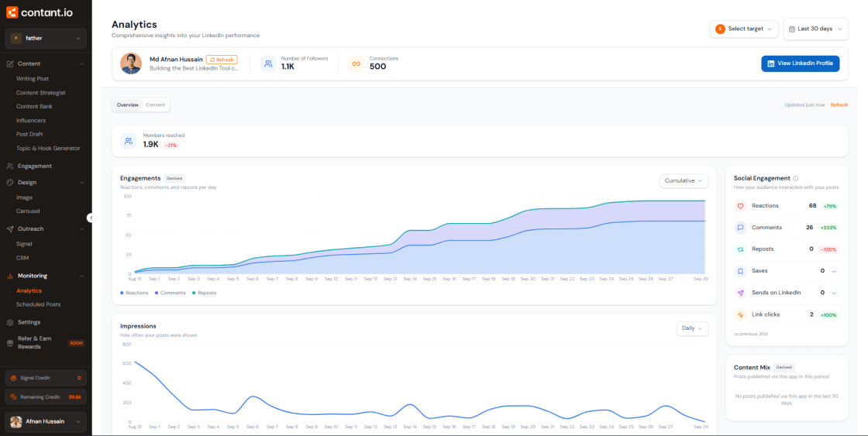Open Carousel design tool
The image size is (868, 436).
tap(28, 211)
